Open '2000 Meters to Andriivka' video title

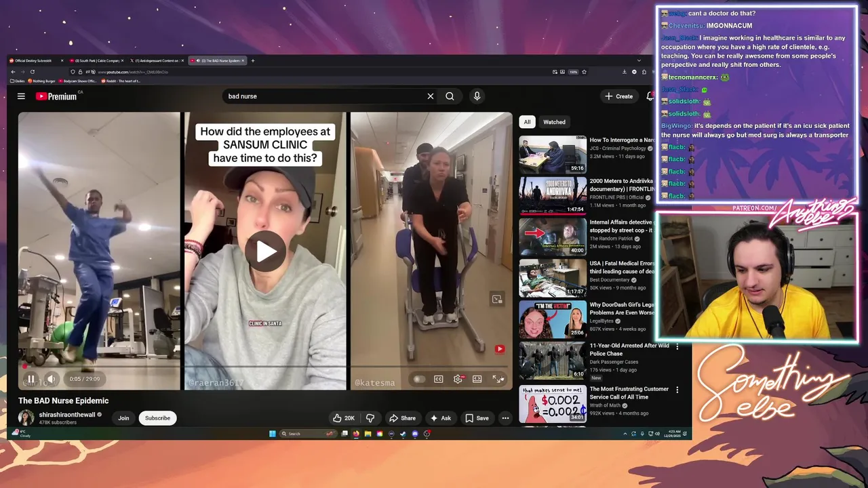[x=622, y=185]
